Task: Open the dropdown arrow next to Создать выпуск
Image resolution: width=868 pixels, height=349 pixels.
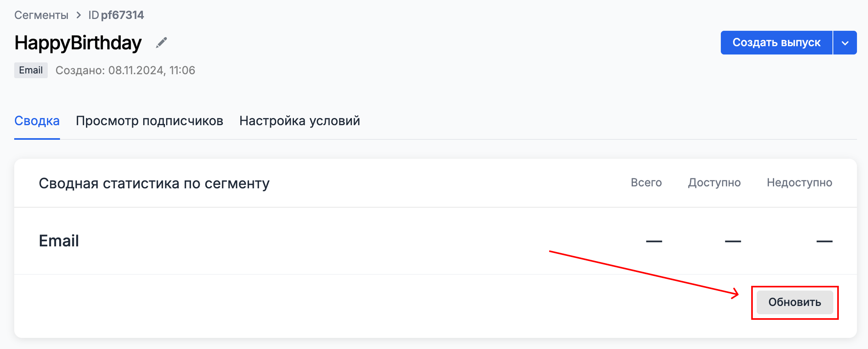Action: (x=845, y=42)
